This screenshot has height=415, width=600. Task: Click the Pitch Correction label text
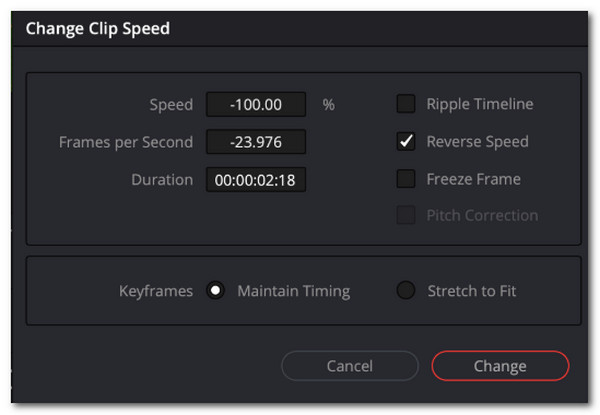click(482, 215)
